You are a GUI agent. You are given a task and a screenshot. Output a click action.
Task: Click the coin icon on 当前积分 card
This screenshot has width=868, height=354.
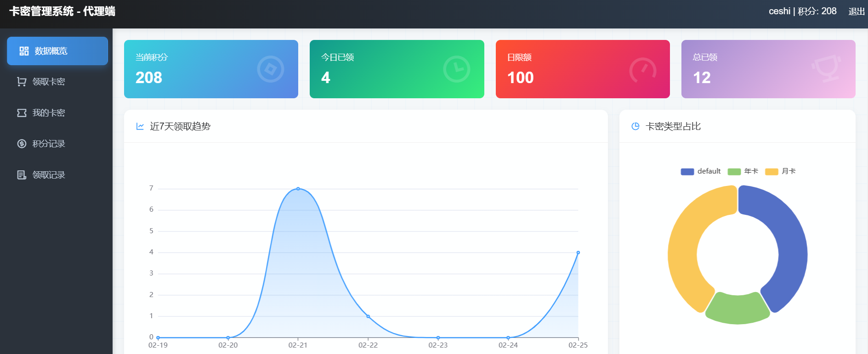(x=270, y=69)
